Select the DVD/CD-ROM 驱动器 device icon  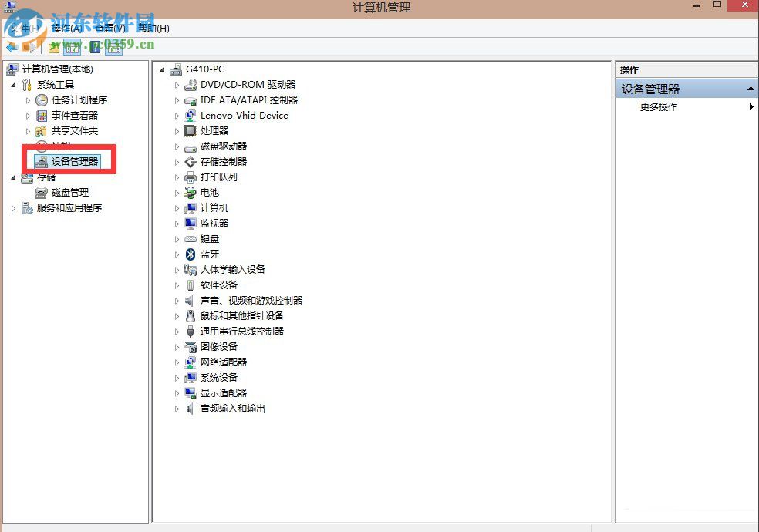coord(191,85)
